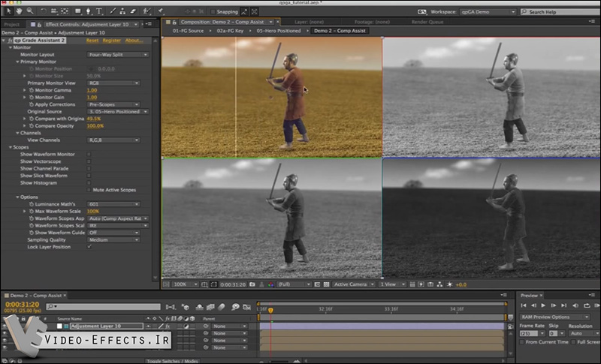Take a snapshot with camera icon

(x=252, y=284)
